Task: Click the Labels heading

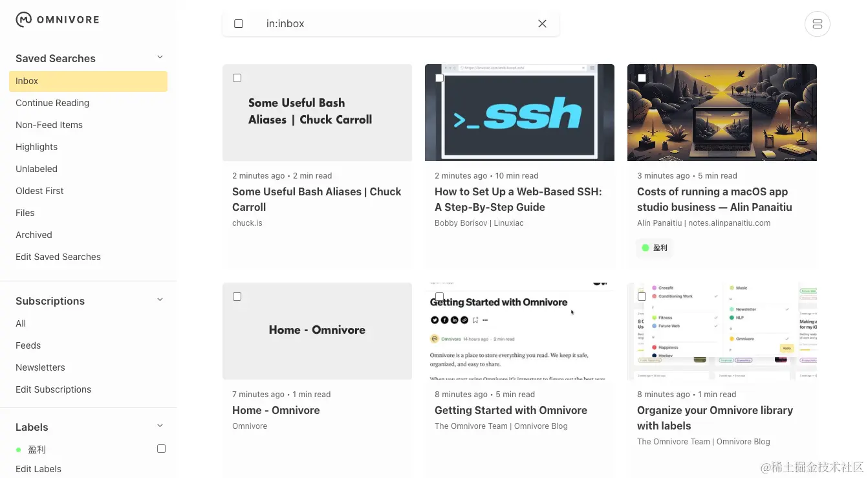Action: 32,427
